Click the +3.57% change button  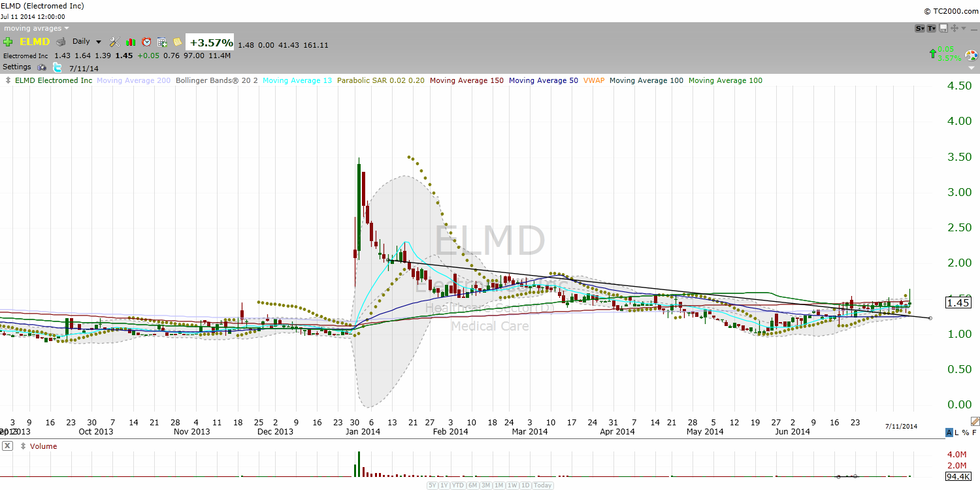coord(210,41)
